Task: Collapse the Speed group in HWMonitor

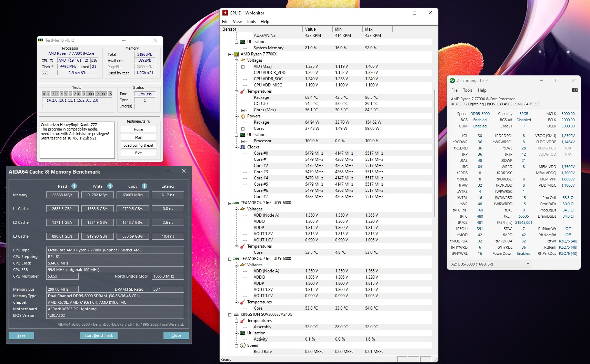Action: pyautogui.click(x=237, y=345)
